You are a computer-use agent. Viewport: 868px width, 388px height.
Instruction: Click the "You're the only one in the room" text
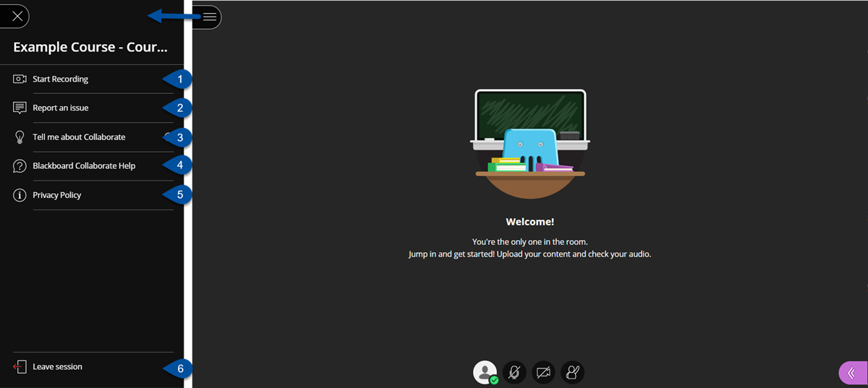(x=529, y=241)
